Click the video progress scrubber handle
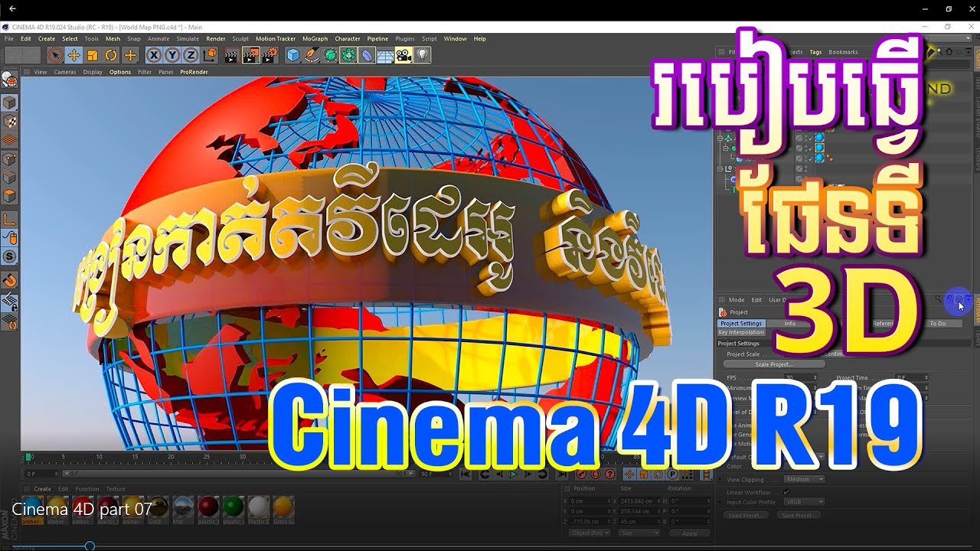Image resolution: width=980 pixels, height=551 pixels. click(x=90, y=546)
